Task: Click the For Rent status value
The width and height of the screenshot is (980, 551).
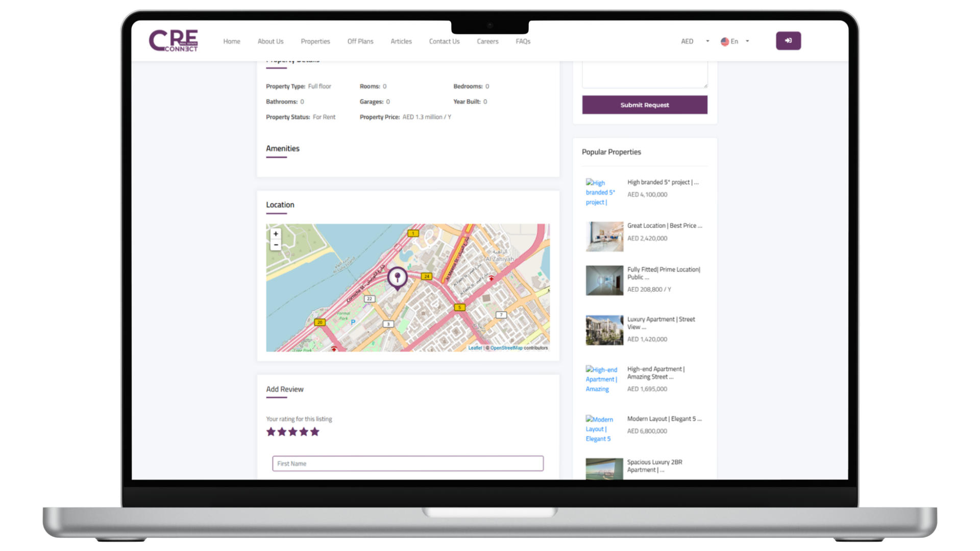Action: pos(324,117)
